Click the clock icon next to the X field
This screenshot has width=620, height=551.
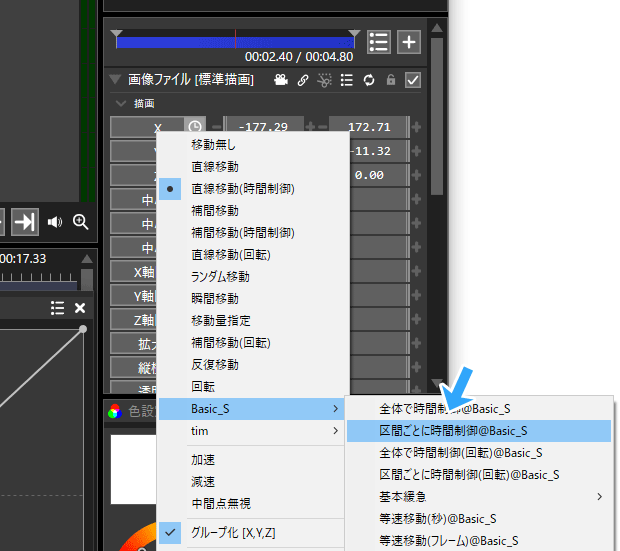195,127
